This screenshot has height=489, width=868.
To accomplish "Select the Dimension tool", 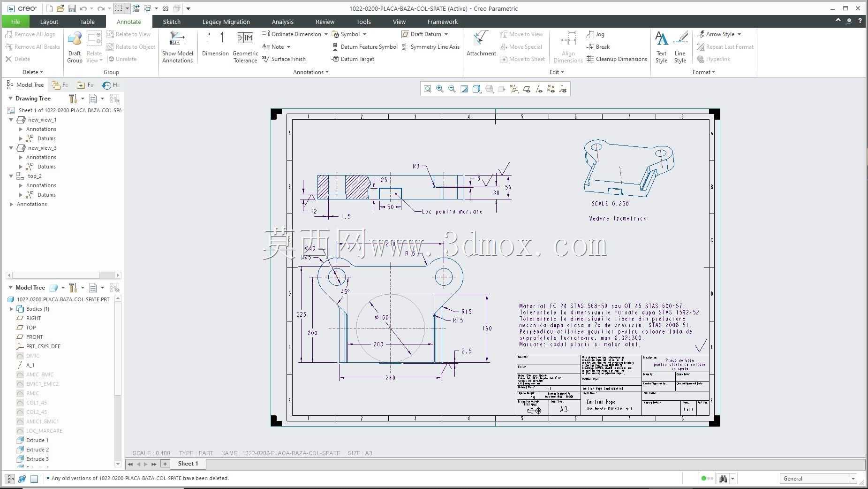I will (x=215, y=44).
